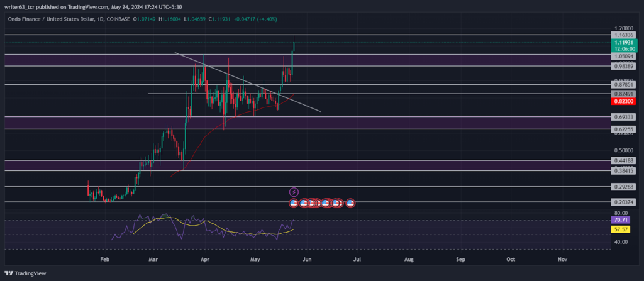Click the rightmost isolated US flag event icon
The image size is (644, 281).
click(x=350, y=202)
